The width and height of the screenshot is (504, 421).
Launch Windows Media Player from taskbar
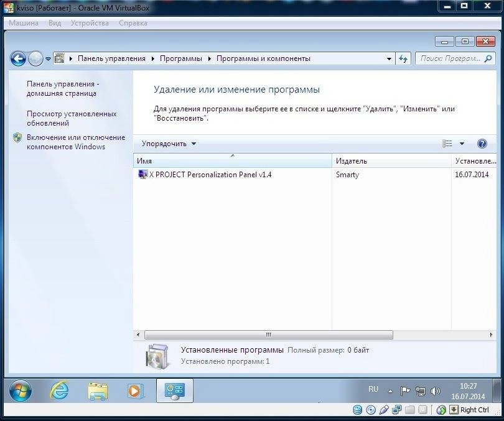(135, 391)
